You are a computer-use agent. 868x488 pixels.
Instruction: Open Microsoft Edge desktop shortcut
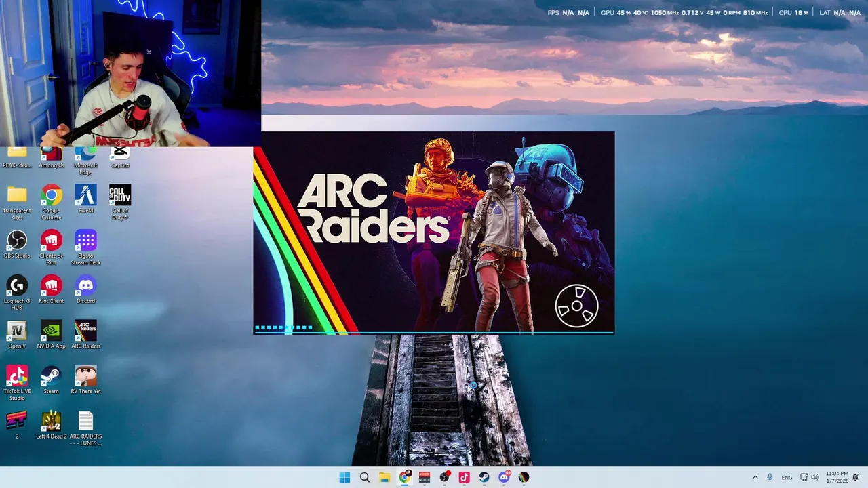point(85,162)
